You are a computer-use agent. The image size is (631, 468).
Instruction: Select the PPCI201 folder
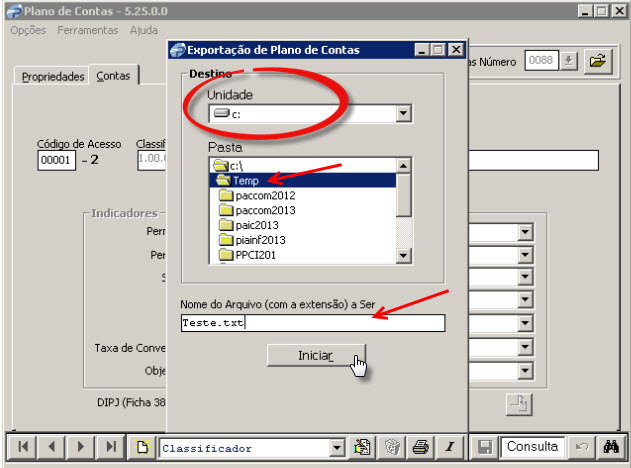point(303,255)
